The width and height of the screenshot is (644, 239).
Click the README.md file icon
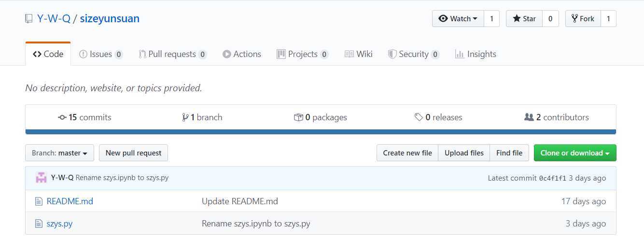click(39, 201)
